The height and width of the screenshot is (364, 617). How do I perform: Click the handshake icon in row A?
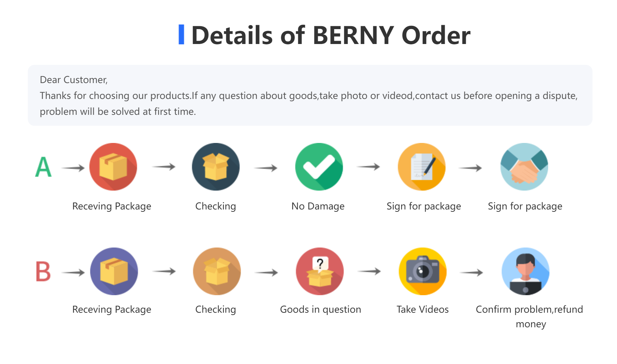[x=524, y=167]
